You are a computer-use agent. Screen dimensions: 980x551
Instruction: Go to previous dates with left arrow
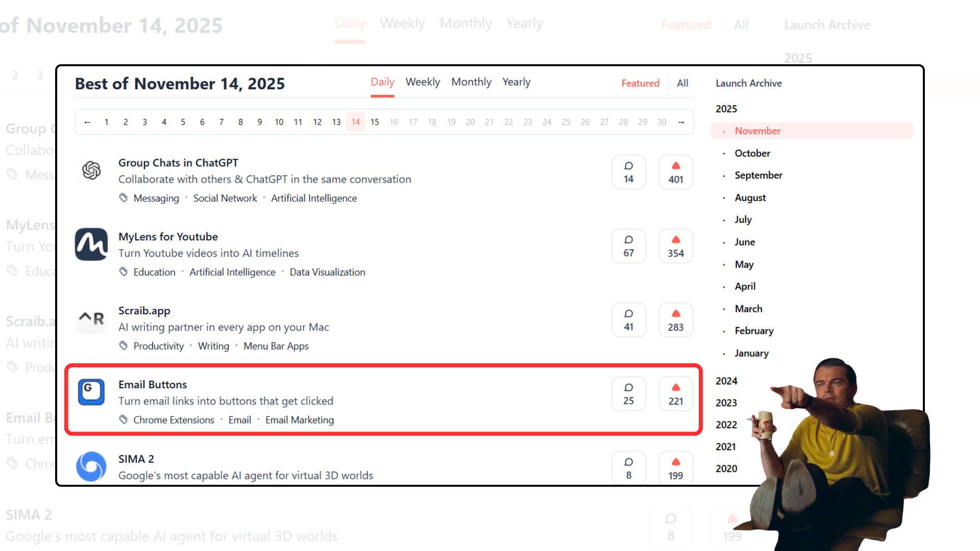[x=87, y=122]
